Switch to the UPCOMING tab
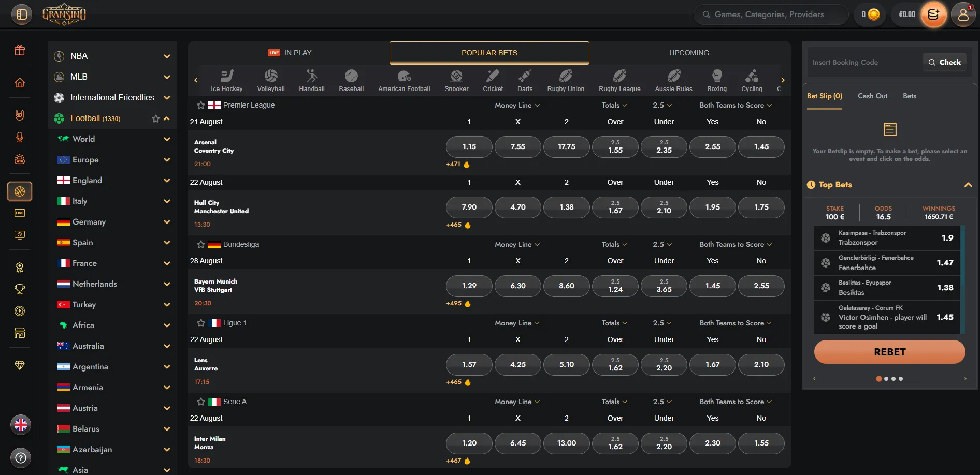The width and height of the screenshot is (980, 475). click(689, 53)
